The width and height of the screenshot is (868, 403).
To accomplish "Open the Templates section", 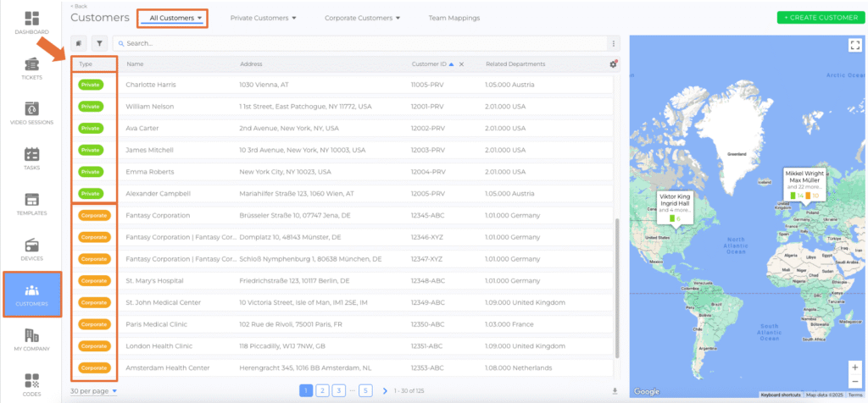I will tap(31, 204).
